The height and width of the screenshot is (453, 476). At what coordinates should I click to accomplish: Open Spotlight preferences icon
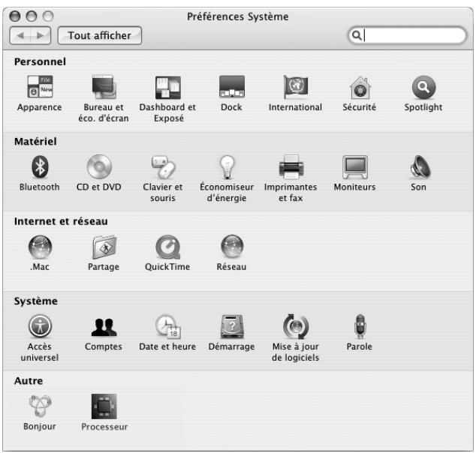click(423, 87)
